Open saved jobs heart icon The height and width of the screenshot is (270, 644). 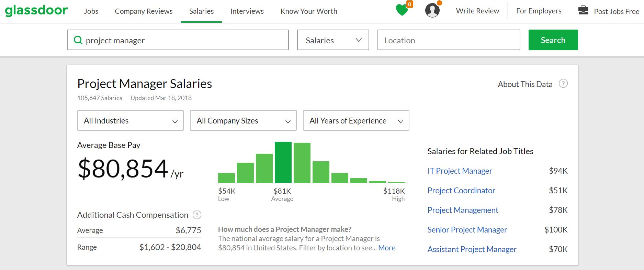coord(402,10)
